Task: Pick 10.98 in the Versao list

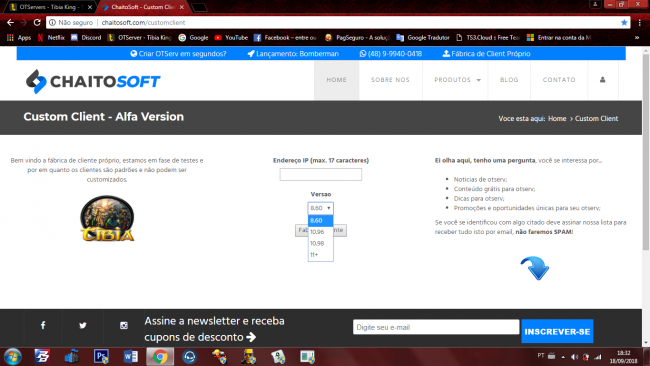Action: click(320, 243)
